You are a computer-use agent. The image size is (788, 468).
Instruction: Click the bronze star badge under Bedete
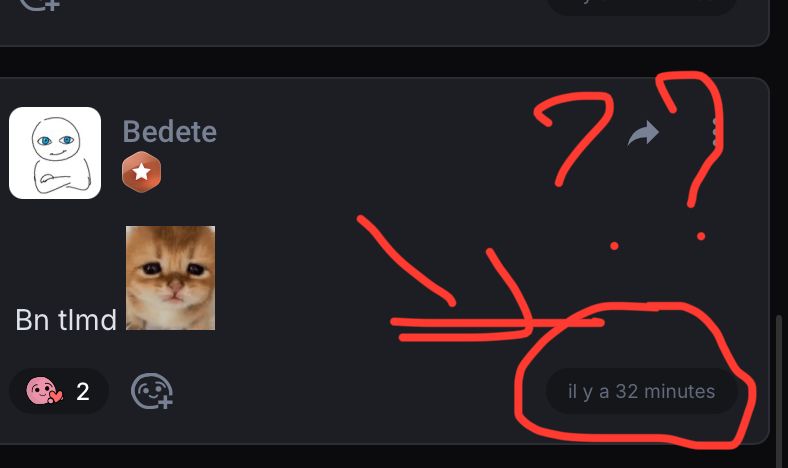pyautogui.click(x=142, y=172)
